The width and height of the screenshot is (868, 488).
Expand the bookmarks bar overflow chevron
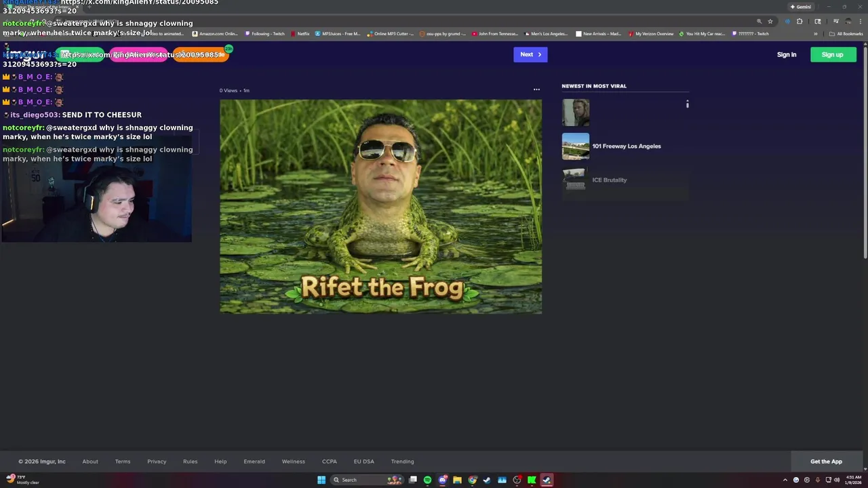point(815,33)
